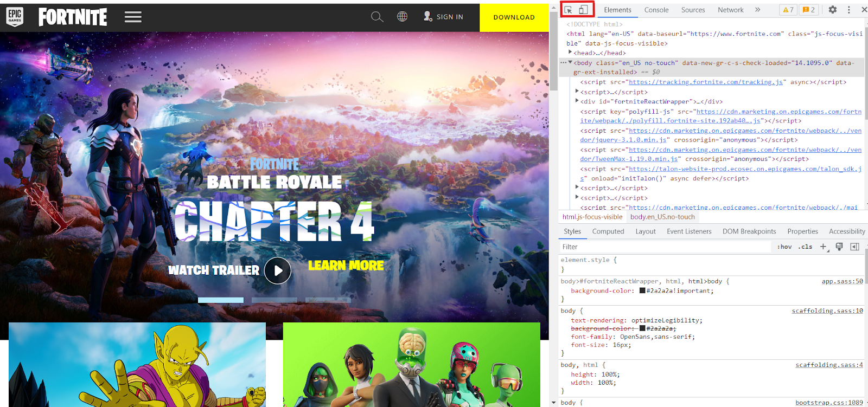Play the Watch Trailer button
Viewport: 868px width, 407px height.
(278, 270)
